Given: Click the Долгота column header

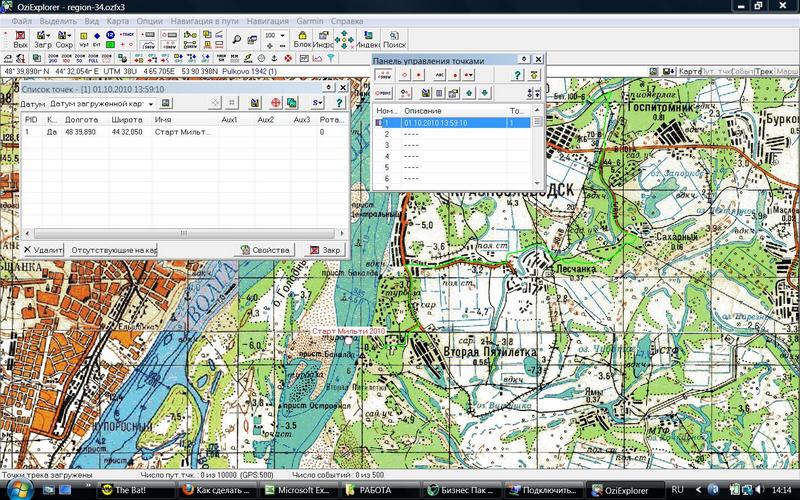Looking at the screenshot, I should click(82, 119).
